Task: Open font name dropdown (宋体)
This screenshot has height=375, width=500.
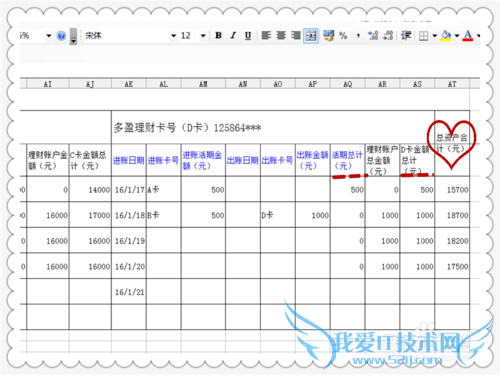Action: (173, 35)
